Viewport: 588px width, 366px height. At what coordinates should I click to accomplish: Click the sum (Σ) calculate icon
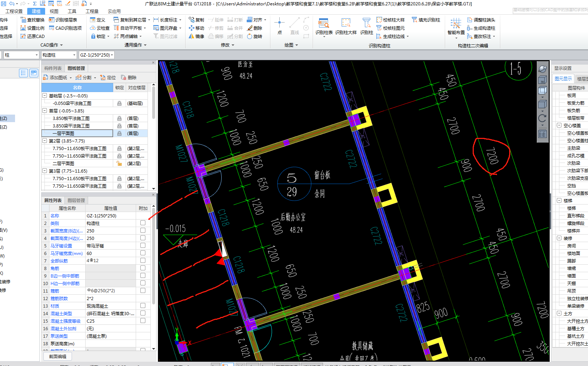point(34,3)
